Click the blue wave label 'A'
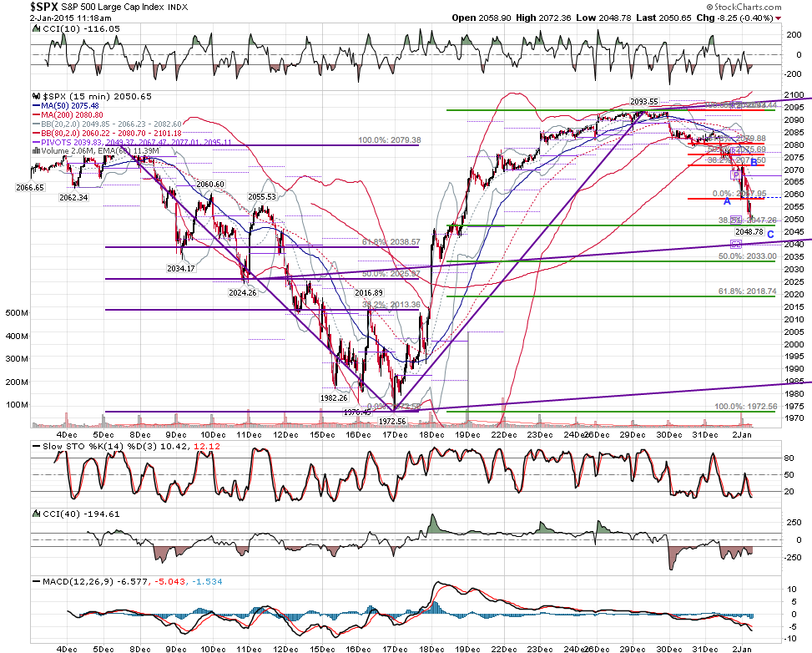The width and height of the screenshot is (812, 653). [x=727, y=200]
